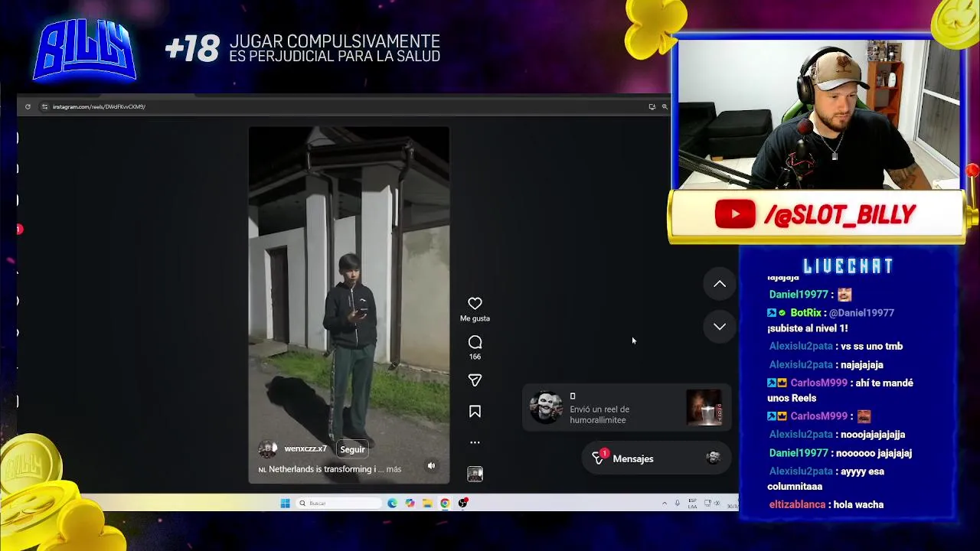The width and height of the screenshot is (980, 551).
Task: Click the '¡subiste al nivel 1!' chat message
Action: (x=808, y=328)
